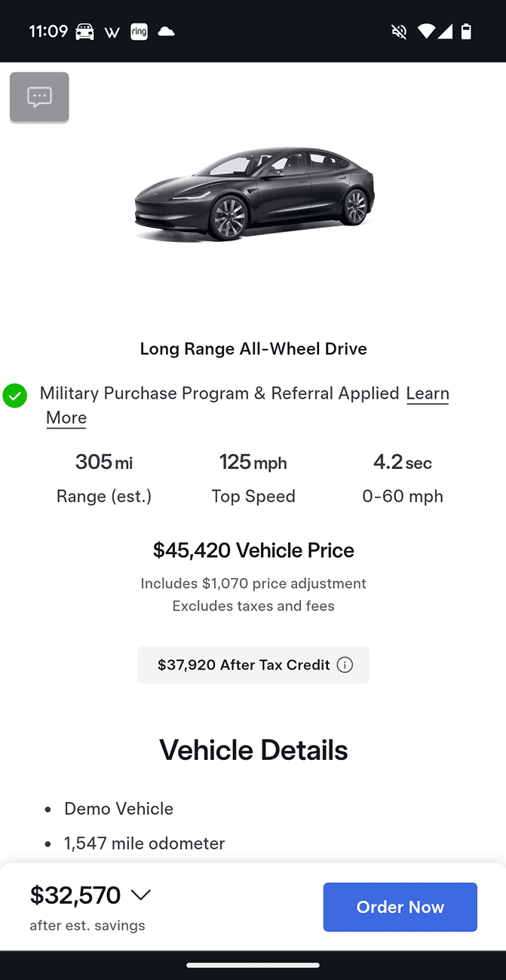Collapse the estimated savings price panel
This screenshot has width=506, height=980.
coord(141,896)
